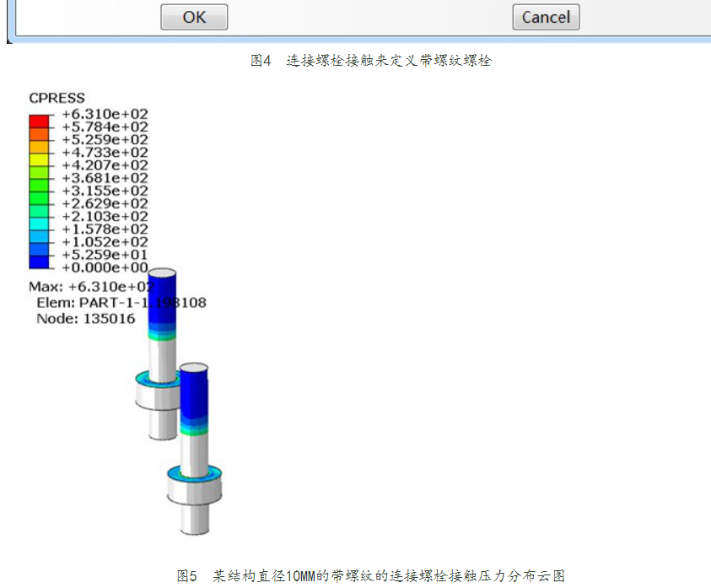Click the upper bolt's blue threaded section
Image resolution: width=711 pixels, height=588 pixels.
pyautogui.click(x=162, y=299)
